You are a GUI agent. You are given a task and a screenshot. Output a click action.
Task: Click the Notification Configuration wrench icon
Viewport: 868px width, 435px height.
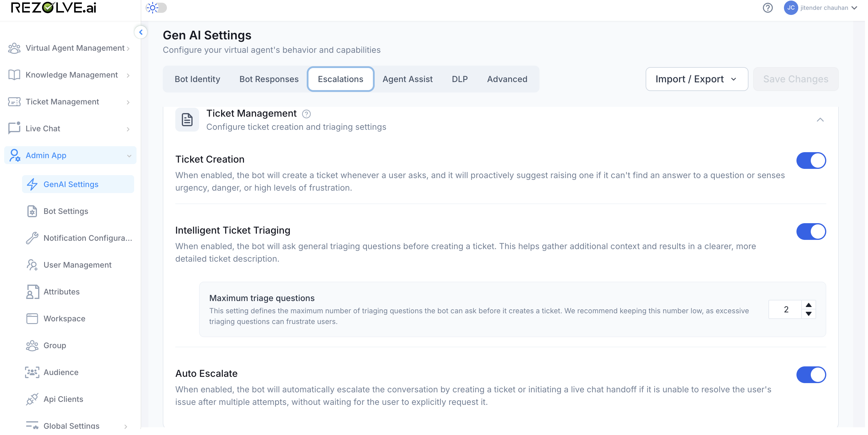(x=32, y=238)
